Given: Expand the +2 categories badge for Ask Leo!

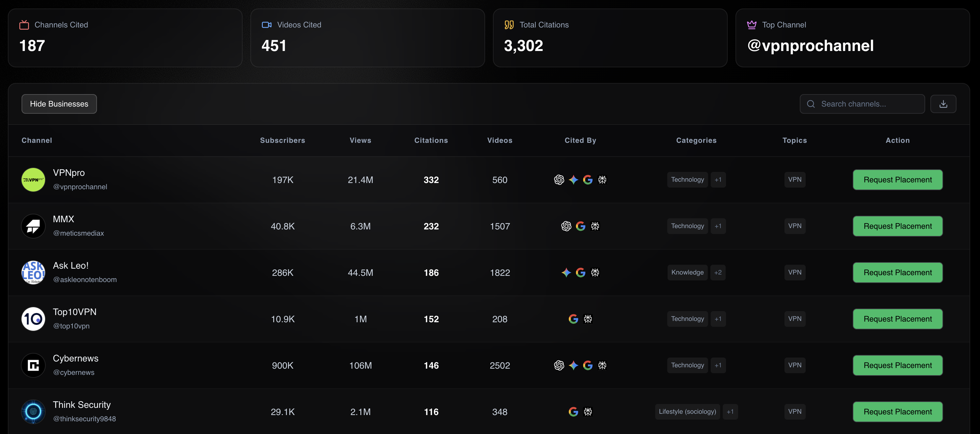Looking at the screenshot, I should point(718,273).
